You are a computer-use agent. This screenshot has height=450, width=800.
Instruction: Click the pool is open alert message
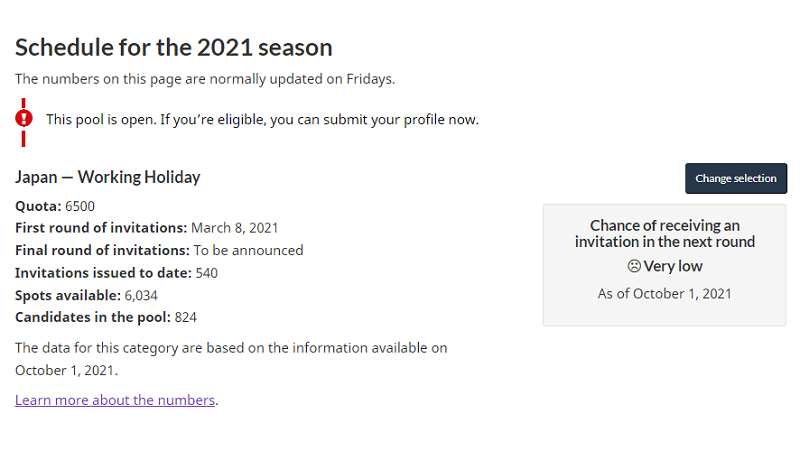click(262, 119)
